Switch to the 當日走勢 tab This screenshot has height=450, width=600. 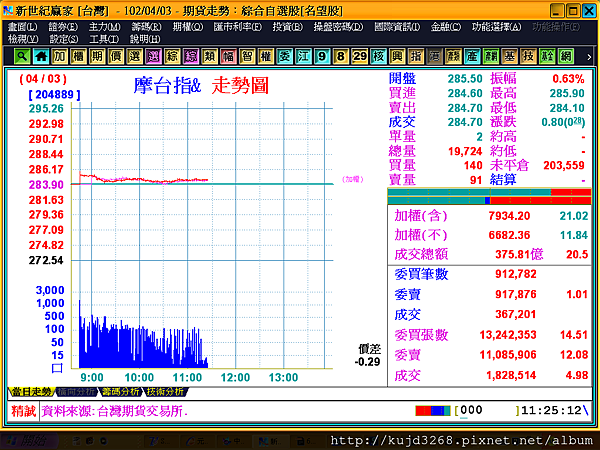coord(31,391)
